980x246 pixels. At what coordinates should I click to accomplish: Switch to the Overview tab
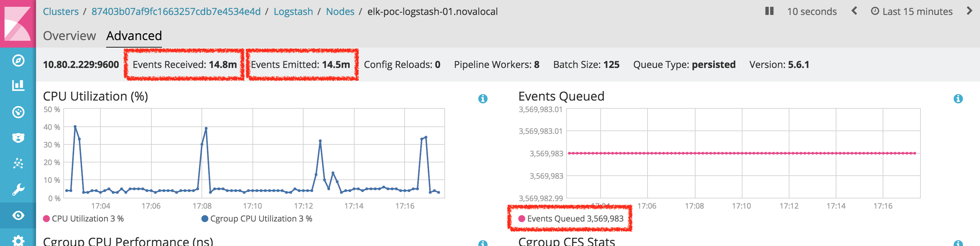click(x=69, y=36)
